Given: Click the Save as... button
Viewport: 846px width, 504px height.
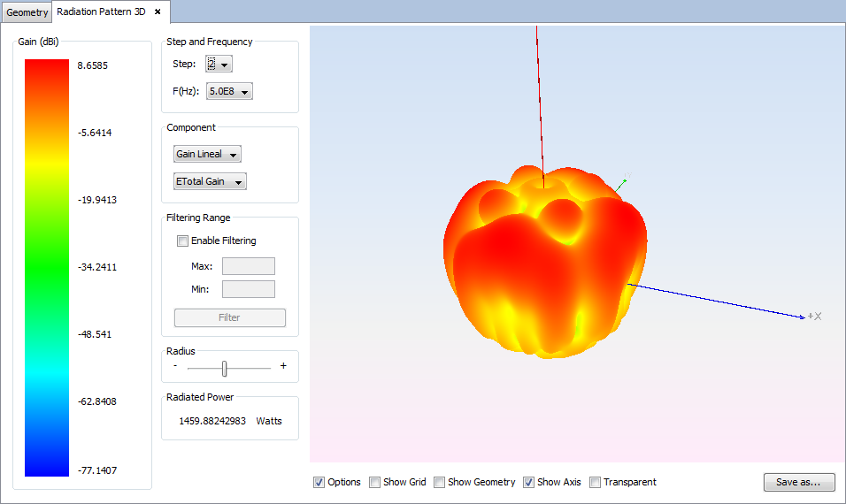Looking at the screenshot, I should [798, 483].
